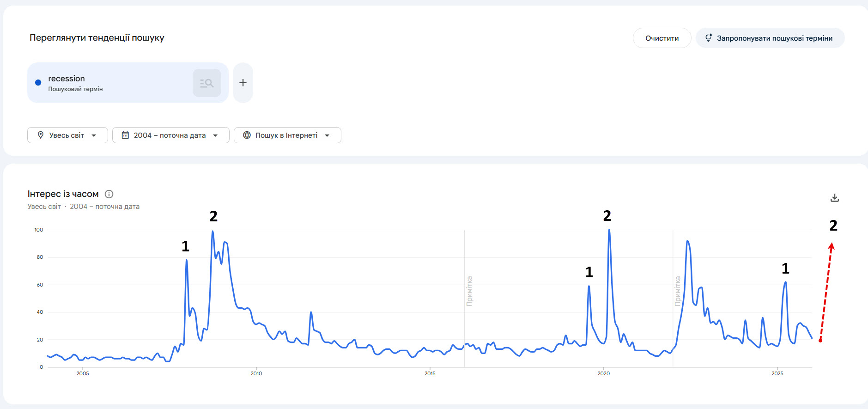Click the Інтерес із часом chart title
The image size is (868, 409).
63,194
